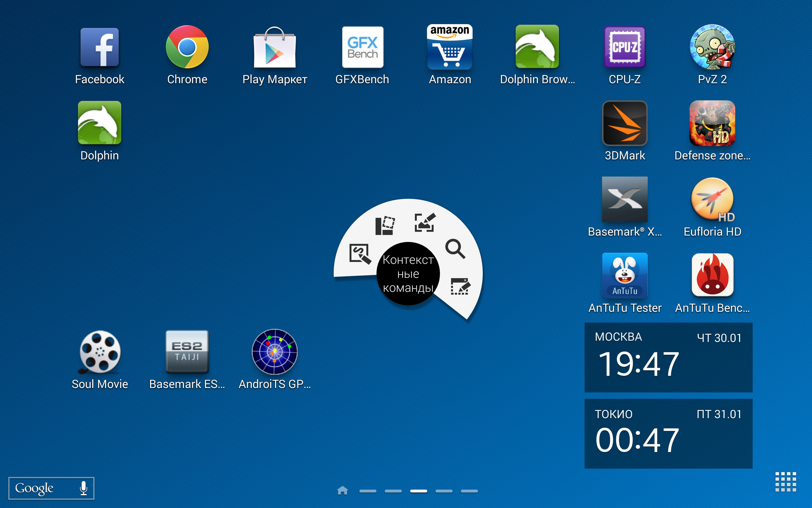Screen dimensions: 812x508
Task: Pick Screen Write icon in Air Command
Action: point(425,222)
